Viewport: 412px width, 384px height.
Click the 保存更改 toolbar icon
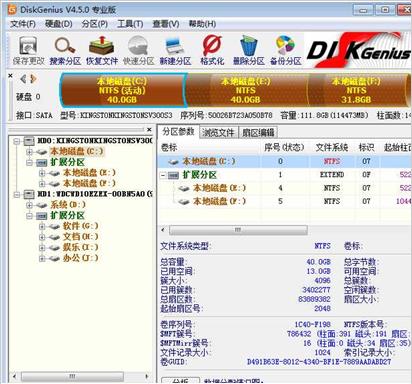click(28, 50)
